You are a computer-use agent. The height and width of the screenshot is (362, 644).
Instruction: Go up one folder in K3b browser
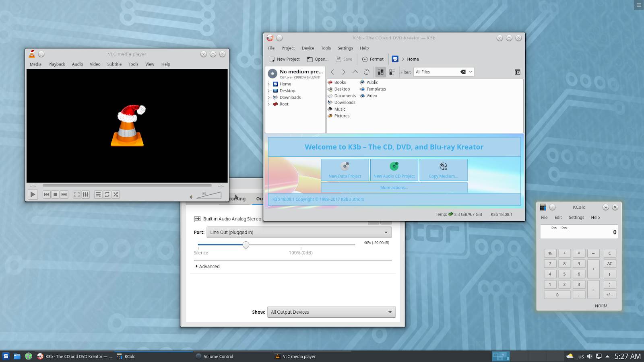(x=355, y=72)
